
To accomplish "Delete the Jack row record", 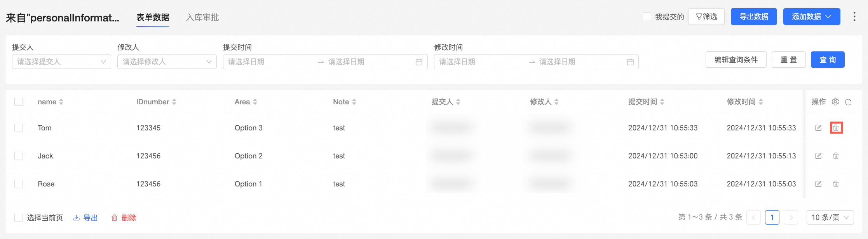I will click(836, 156).
